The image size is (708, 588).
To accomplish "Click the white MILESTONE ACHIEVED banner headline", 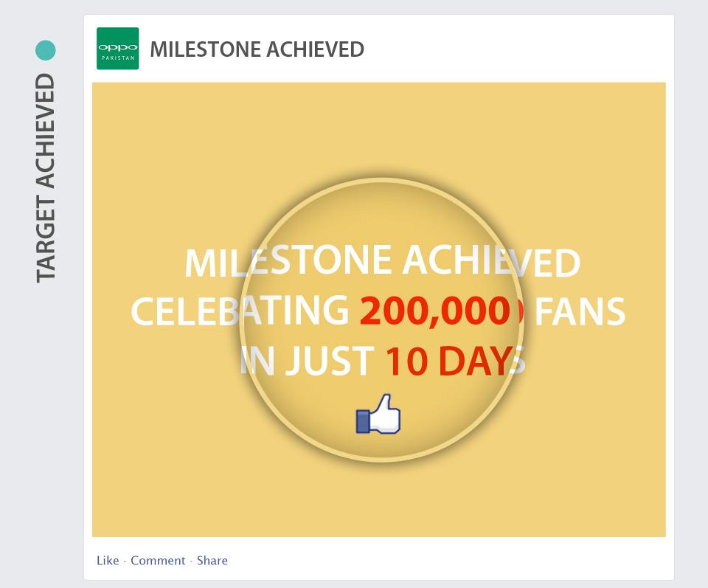I will click(382, 263).
